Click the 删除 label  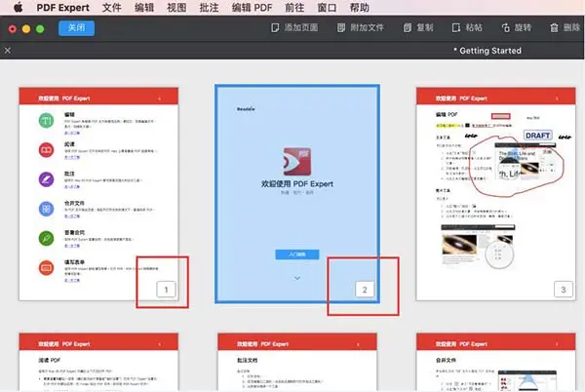[571, 27]
